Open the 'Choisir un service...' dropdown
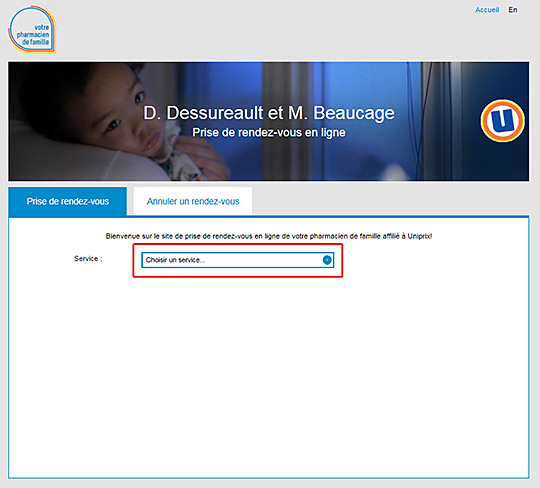The width and height of the screenshot is (540, 488). click(237, 260)
